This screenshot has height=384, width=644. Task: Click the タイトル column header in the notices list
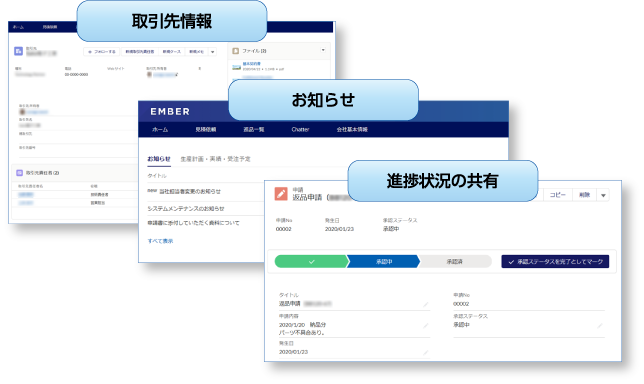(157, 176)
